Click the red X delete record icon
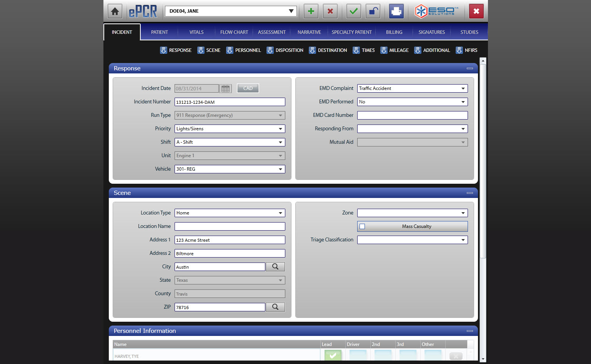 [330, 11]
